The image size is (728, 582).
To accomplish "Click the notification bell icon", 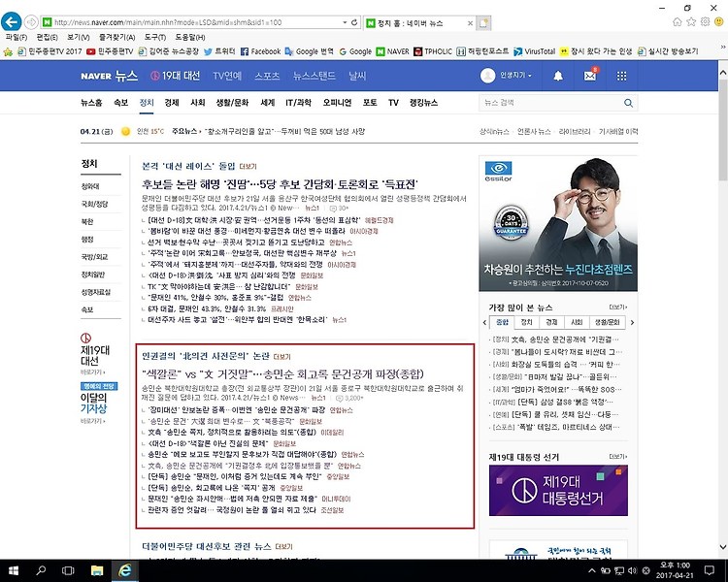I will 558,76.
